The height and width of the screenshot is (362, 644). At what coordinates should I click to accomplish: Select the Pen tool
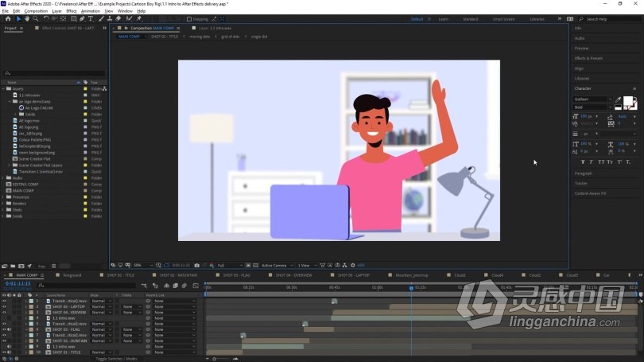[82, 19]
